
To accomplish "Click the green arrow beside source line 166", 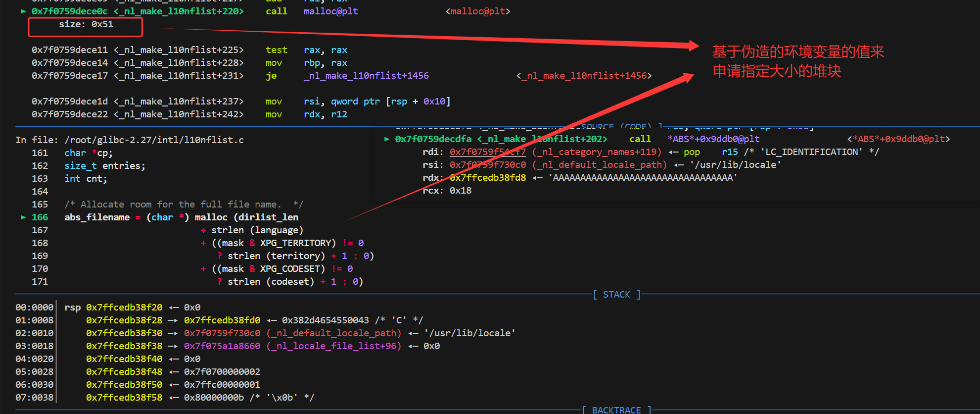I will pos(23,217).
